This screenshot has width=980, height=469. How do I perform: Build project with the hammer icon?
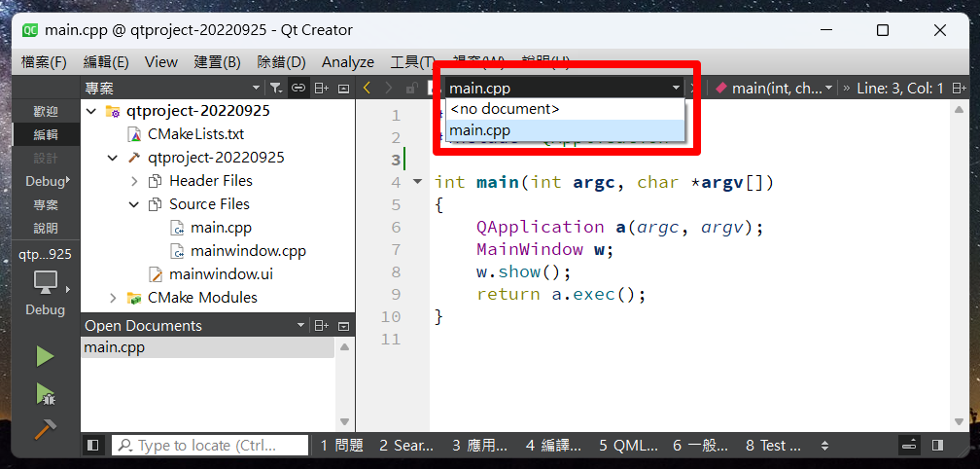(45, 430)
